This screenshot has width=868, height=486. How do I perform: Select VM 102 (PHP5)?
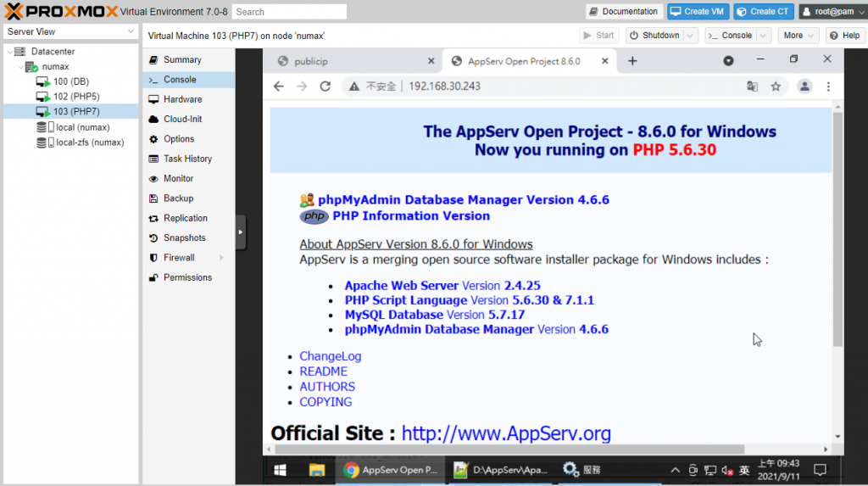click(x=76, y=97)
